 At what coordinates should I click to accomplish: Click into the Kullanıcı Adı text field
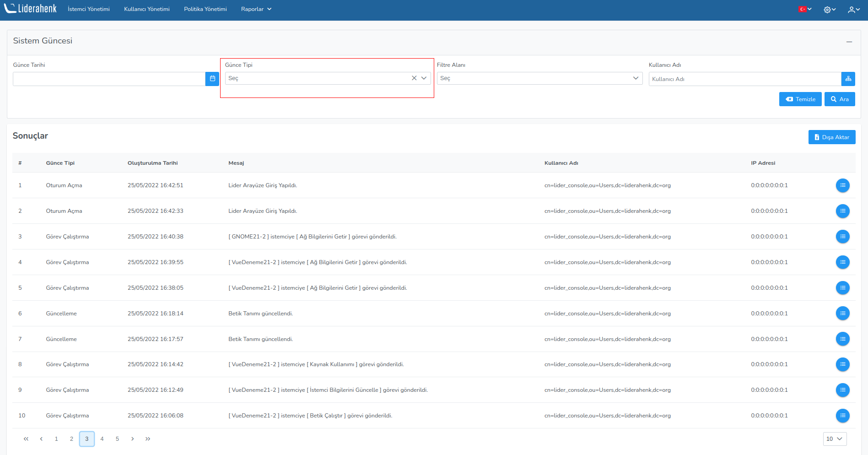744,79
